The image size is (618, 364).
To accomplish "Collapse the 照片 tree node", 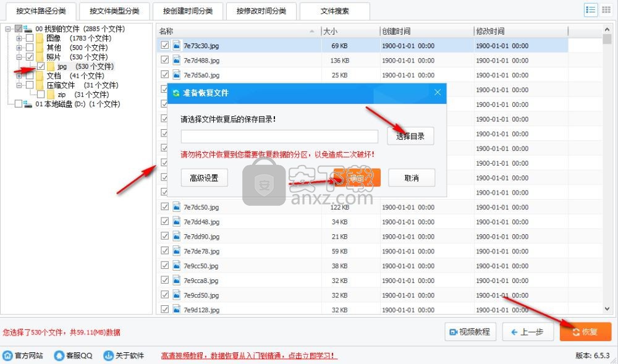I will pyautogui.click(x=19, y=57).
